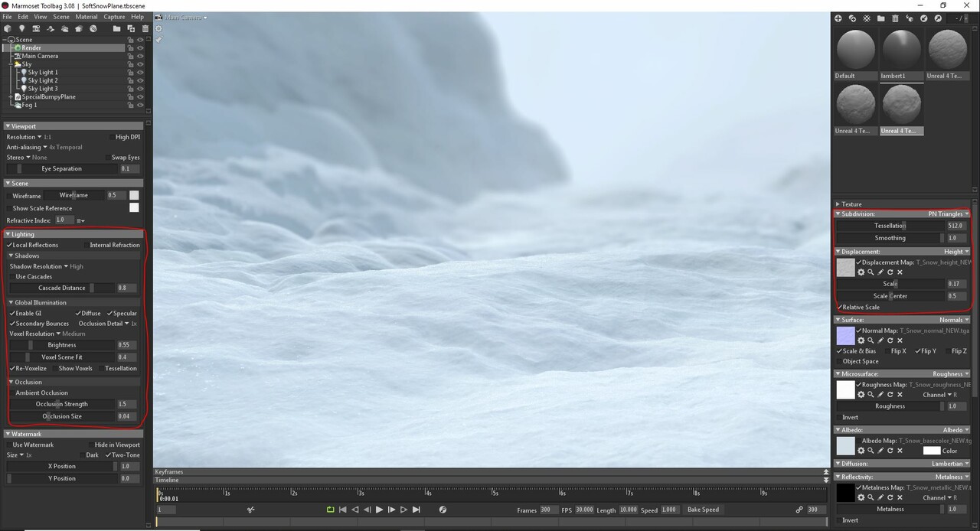
Task: Open the Edit menu
Action: coord(23,16)
